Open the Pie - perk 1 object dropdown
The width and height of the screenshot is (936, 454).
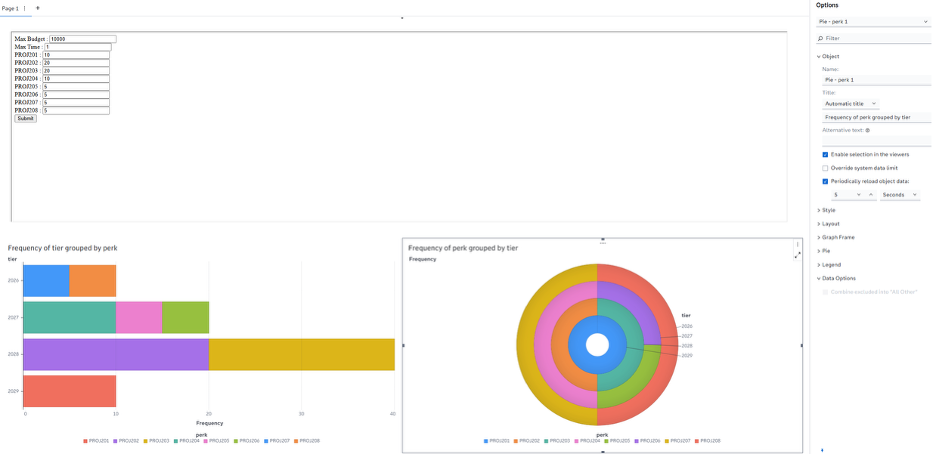click(873, 21)
